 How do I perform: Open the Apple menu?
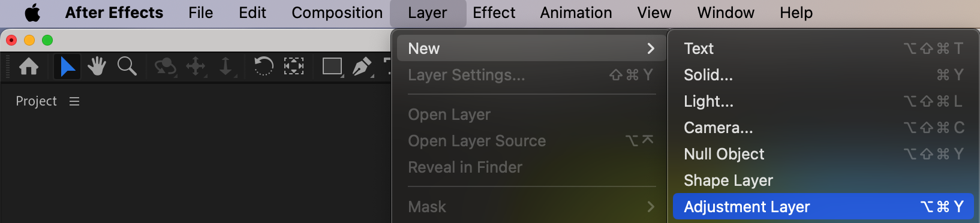[x=32, y=13]
